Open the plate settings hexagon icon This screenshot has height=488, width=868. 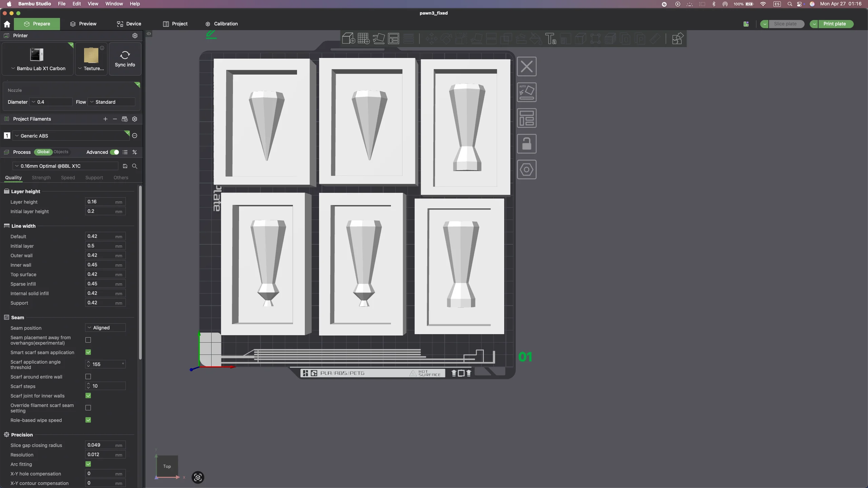click(x=527, y=169)
